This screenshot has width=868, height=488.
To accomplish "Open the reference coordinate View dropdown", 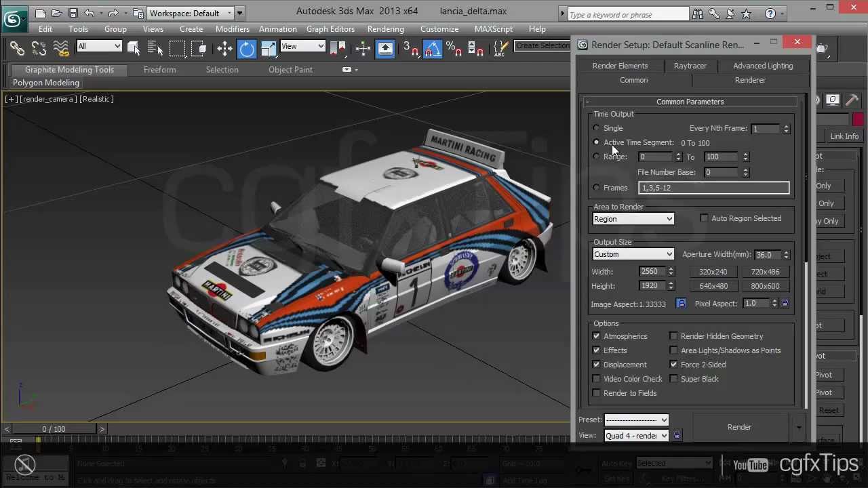I will pos(302,46).
